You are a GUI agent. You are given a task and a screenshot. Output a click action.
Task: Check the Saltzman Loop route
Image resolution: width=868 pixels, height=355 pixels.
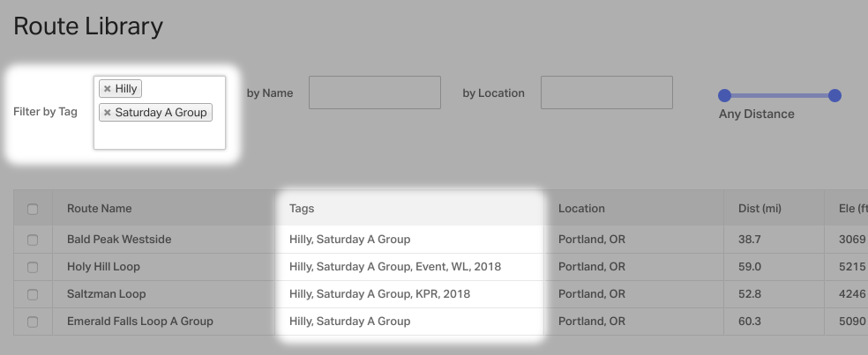[x=33, y=294]
